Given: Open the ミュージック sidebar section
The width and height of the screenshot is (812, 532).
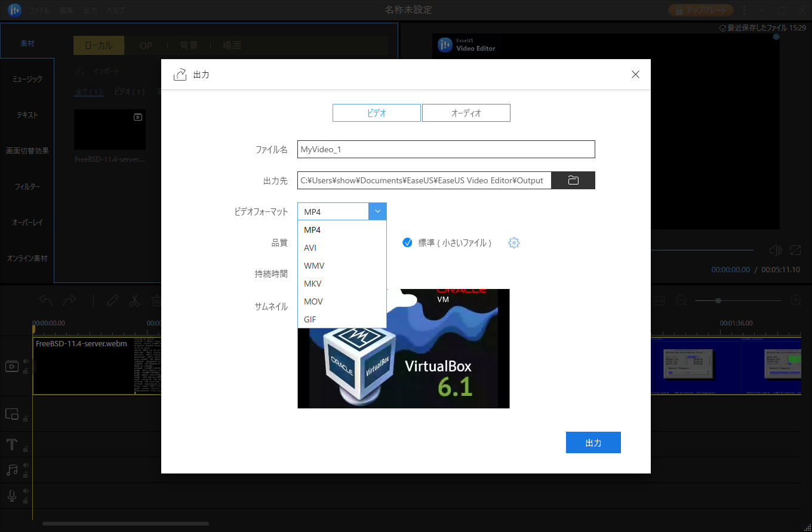Looking at the screenshot, I should pyautogui.click(x=27, y=79).
